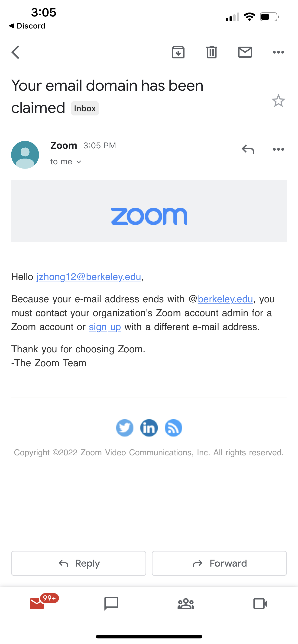
Task: Open the top more options menu
Action: pos(278,52)
